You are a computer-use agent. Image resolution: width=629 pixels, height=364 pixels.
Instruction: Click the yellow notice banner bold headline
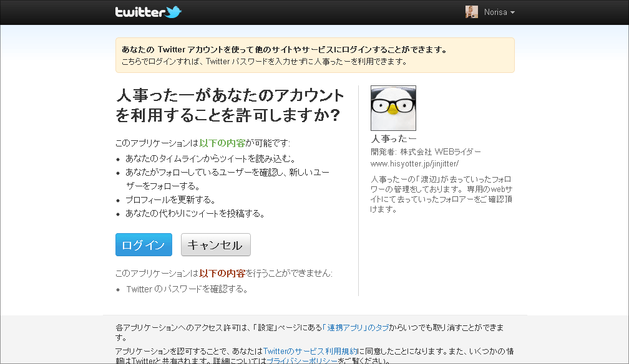tap(284, 50)
